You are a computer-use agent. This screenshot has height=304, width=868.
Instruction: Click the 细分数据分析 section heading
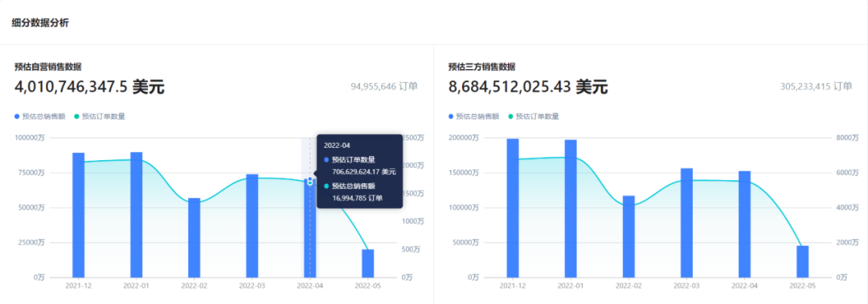click(x=40, y=23)
